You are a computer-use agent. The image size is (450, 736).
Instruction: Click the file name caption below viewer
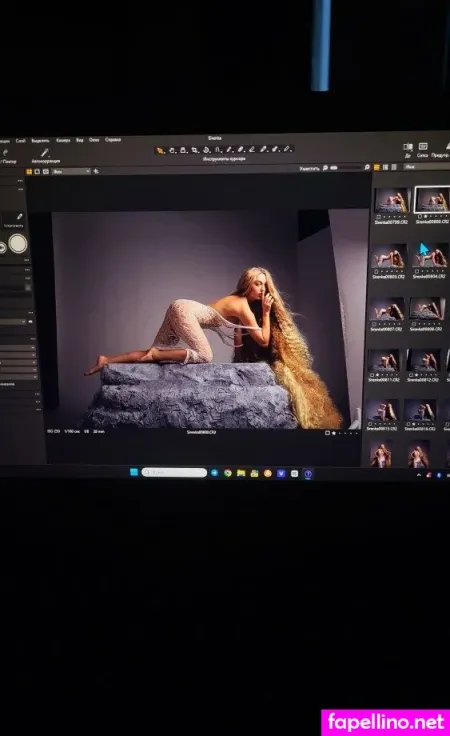(201, 432)
